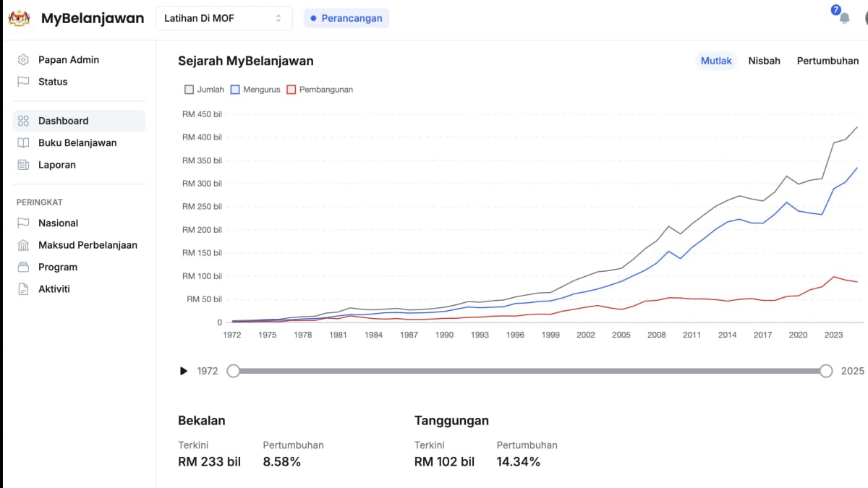Play the year timeline animation
Image resolution: width=868 pixels, height=488 pixels.
(x=183, y=371)
